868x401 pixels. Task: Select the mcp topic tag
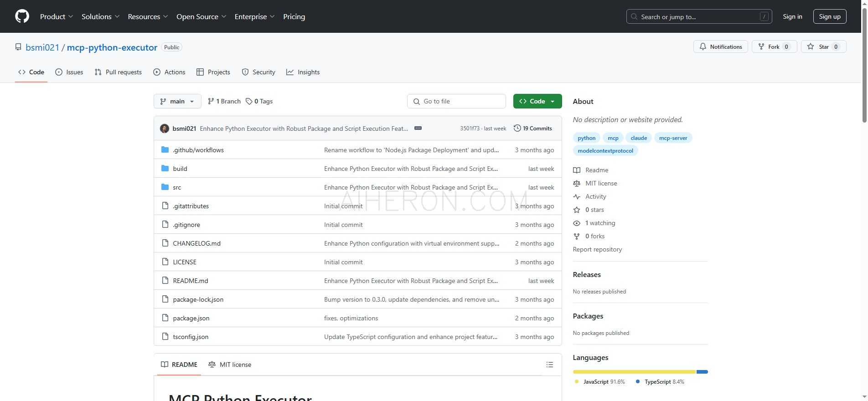click(x=613, y=138)
